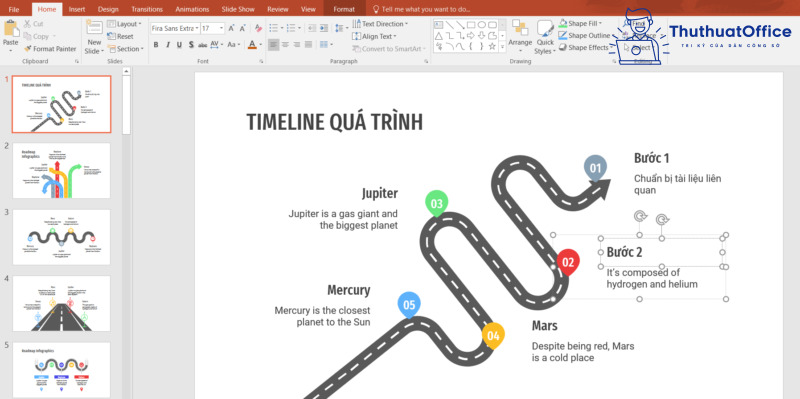The width and height of the screenshot is (800, 399).
Task: Open the font name combo box
Action: coord(175,29)
